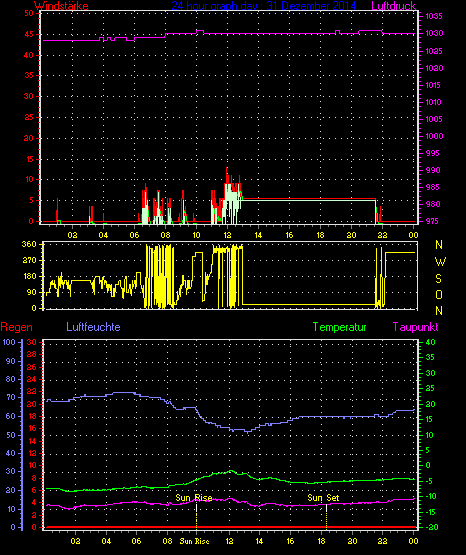Select the 45 value on Windstärke axis
Image resolution: width=466 pixels, height=555 pixels.
click(29, 34)
